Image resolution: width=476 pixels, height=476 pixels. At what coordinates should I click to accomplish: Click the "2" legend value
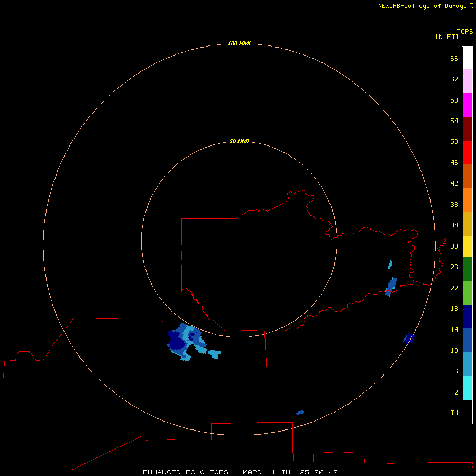[456, 392]
